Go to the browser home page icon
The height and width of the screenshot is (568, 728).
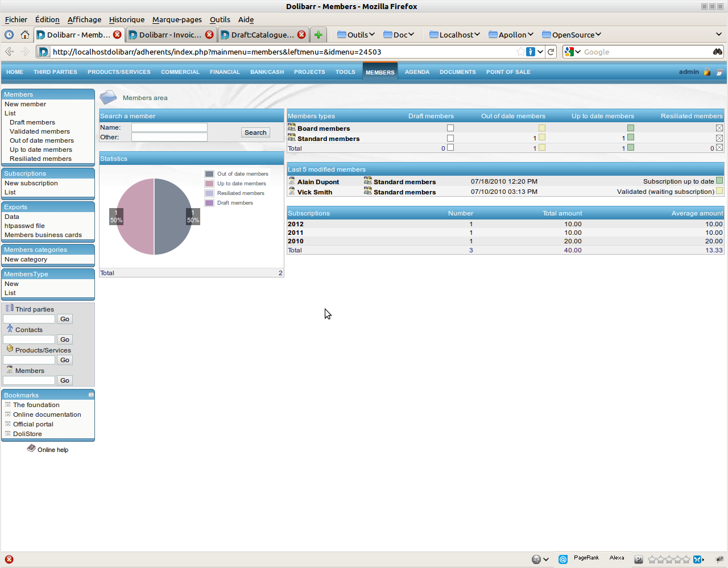pos(24,35)
